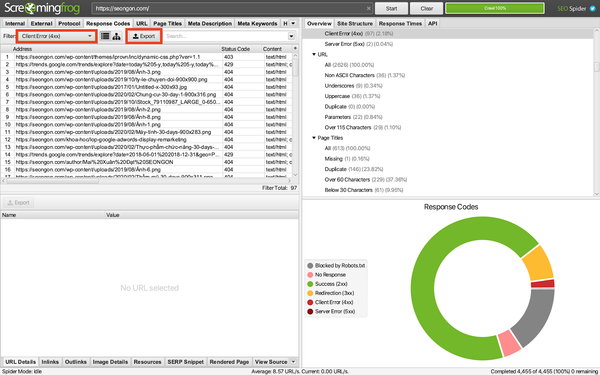
Task: Select row 15 author Mai Xuân URL
Action: (x=95, y=162)
